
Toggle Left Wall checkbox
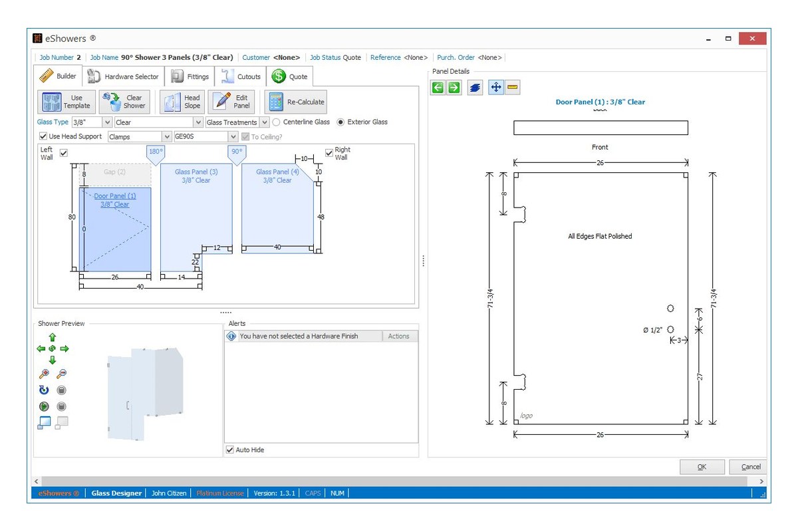tap(64, 153)
